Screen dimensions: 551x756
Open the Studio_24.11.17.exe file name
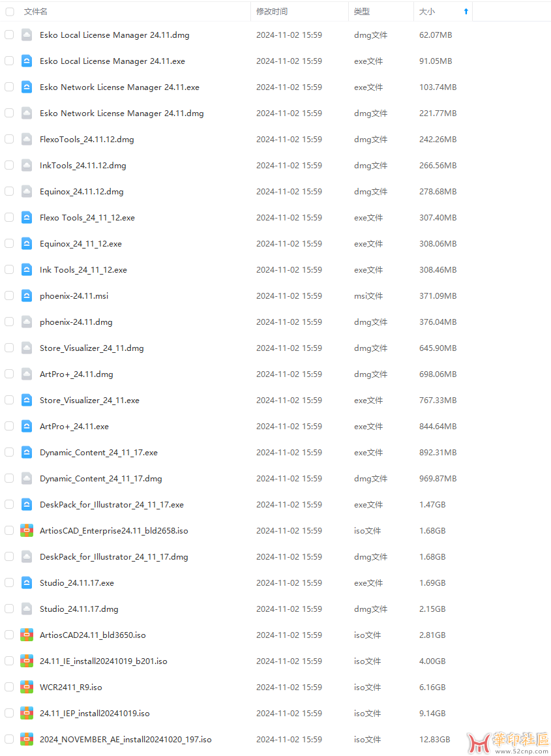pos(77,583)
